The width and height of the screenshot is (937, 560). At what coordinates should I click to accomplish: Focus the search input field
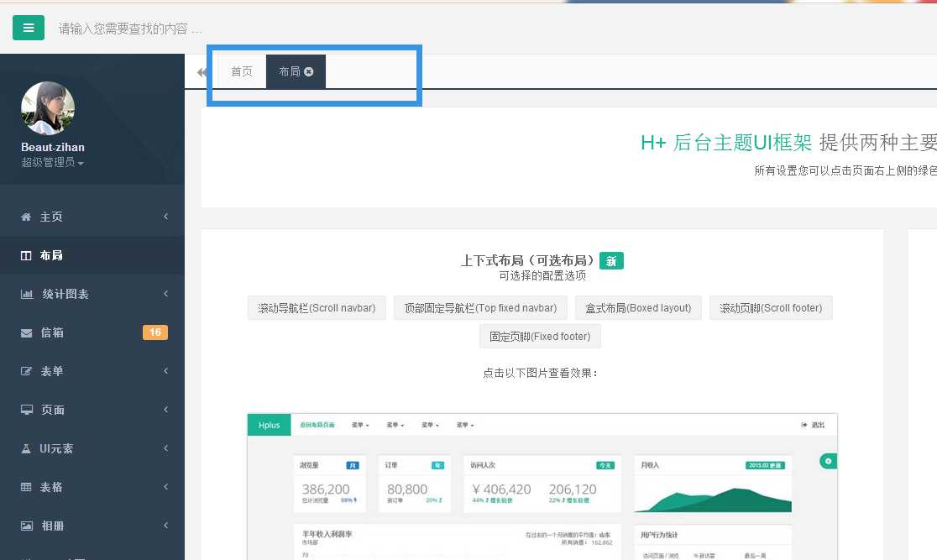(x=130, y=29)
